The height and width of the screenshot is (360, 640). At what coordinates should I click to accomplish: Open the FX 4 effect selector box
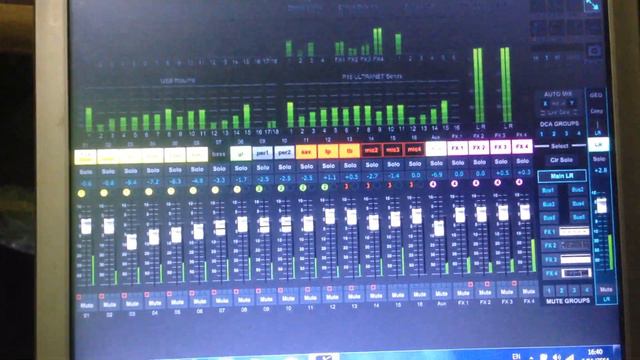576,273
